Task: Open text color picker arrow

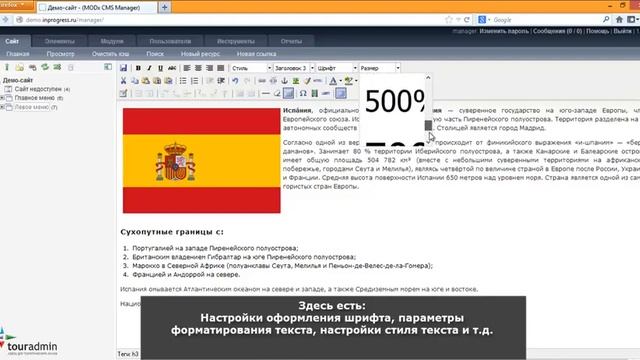Action: (340, 81)
